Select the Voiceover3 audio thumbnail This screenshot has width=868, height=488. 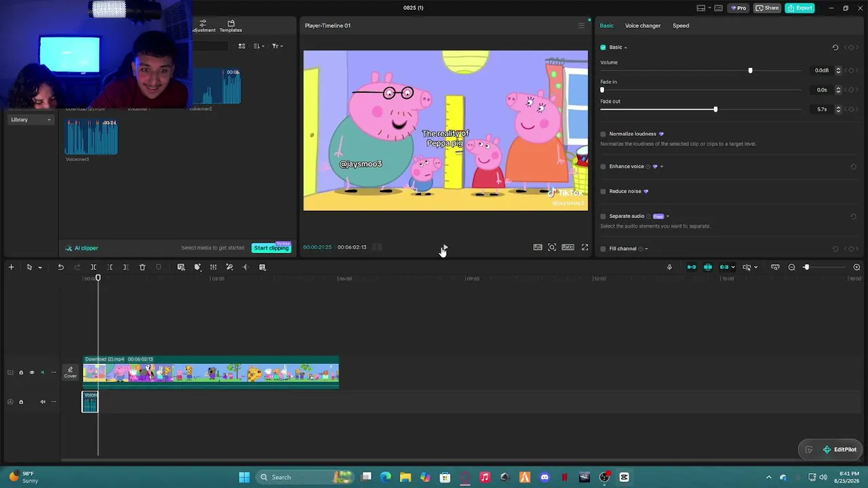92,138
